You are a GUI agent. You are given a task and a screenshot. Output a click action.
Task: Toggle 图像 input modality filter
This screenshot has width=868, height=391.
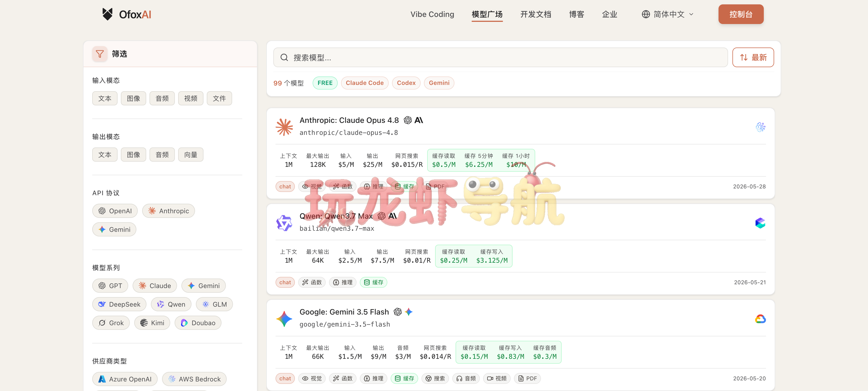(x=133, y=99)
